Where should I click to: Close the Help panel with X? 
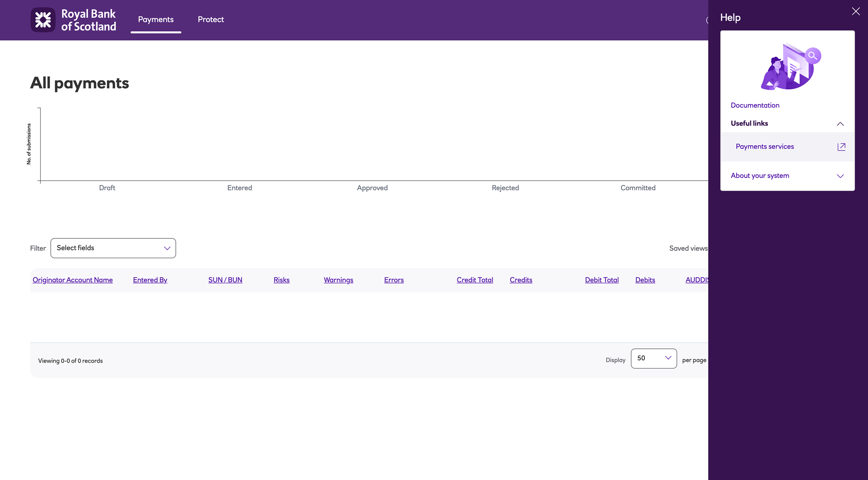[856, 11]
